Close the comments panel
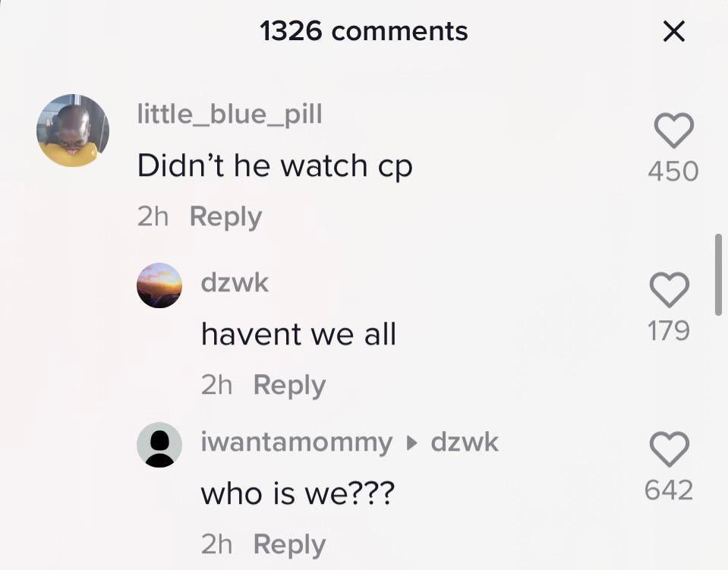The width and height of the screenshot is (728, 570). 673,32
